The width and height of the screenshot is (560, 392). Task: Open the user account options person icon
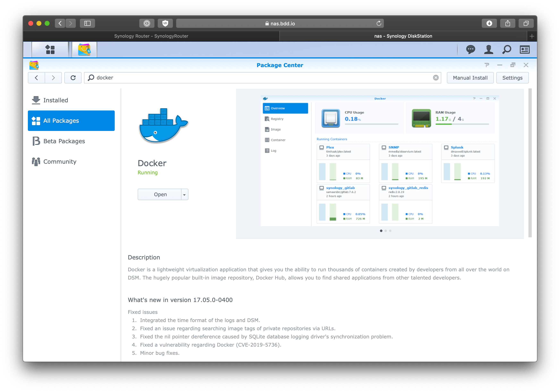pos(489,49)
